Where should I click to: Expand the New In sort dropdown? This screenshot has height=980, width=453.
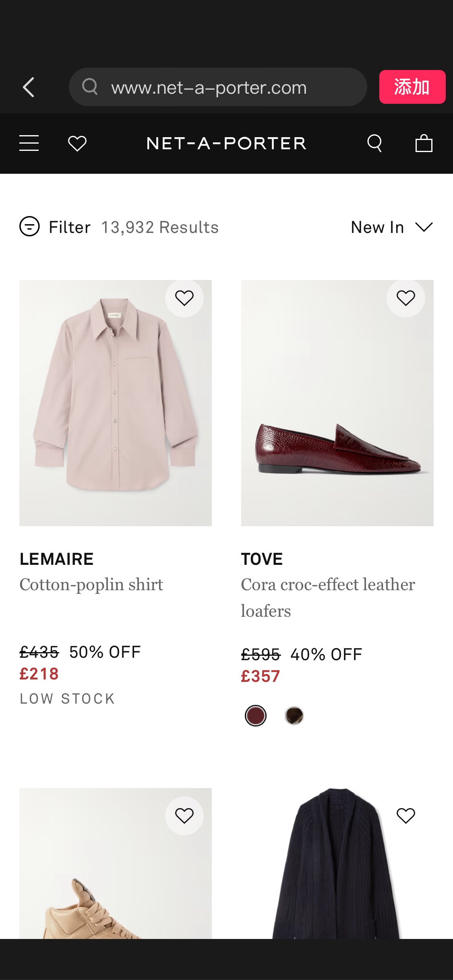377,227
